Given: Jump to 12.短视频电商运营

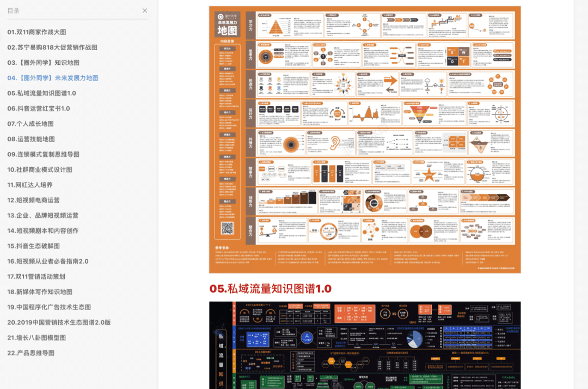Looking at the screenshot, I should [33, 200].
